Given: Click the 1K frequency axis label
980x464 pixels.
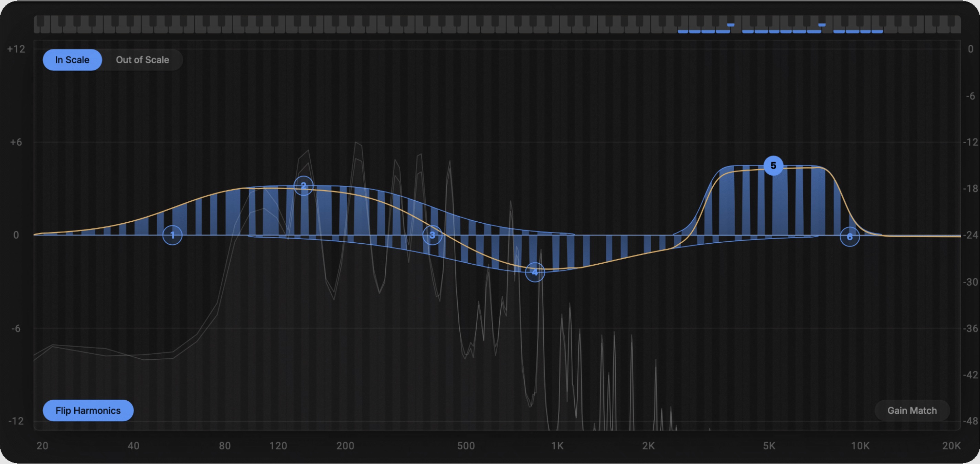Looking at the screenshot, I should point(557,446).
